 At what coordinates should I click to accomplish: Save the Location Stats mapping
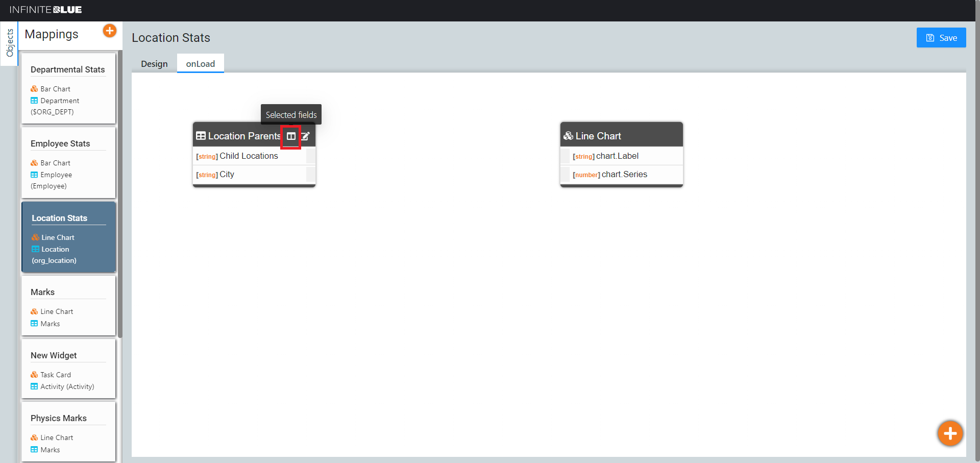coord(941,38)
